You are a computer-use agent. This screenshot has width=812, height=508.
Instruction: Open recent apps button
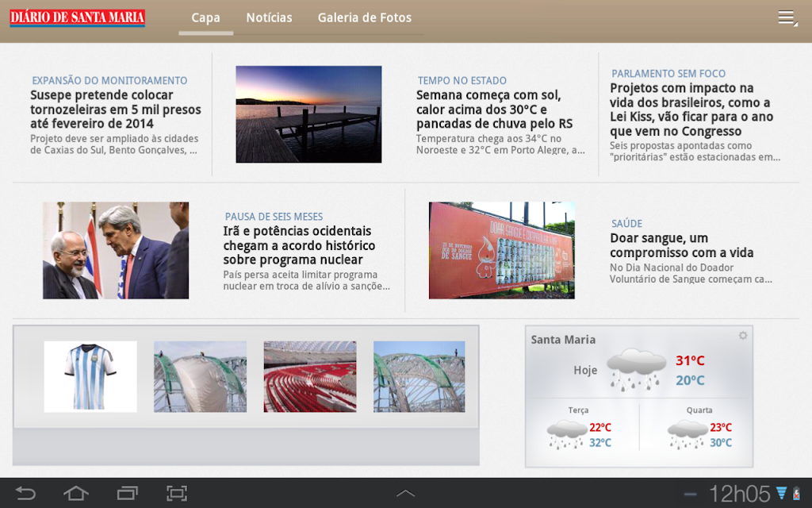pos(127,493)
